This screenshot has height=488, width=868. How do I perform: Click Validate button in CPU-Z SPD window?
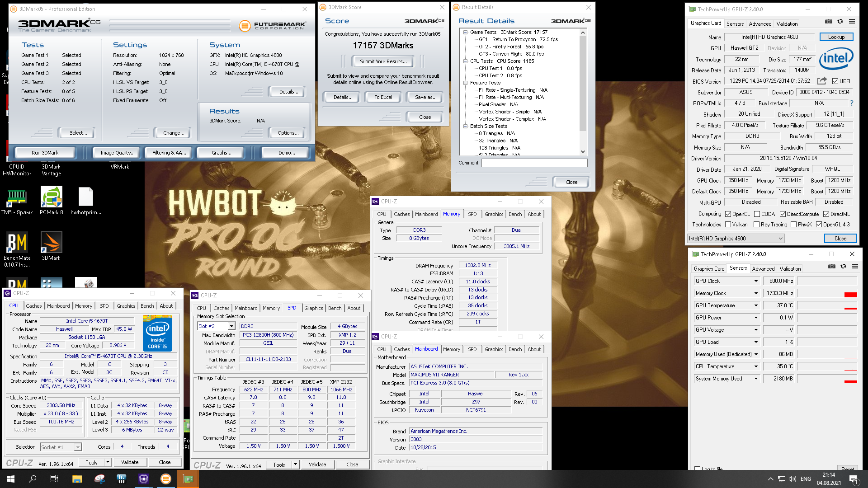317,465
